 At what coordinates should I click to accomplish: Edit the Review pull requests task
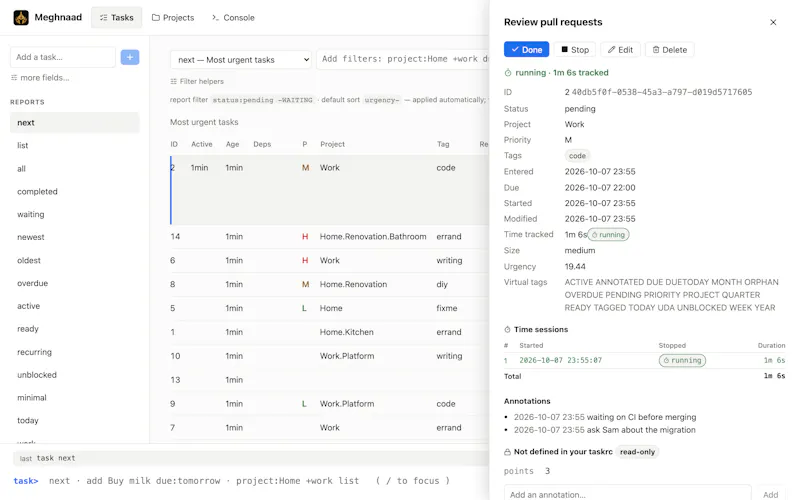tap(620, 49)
